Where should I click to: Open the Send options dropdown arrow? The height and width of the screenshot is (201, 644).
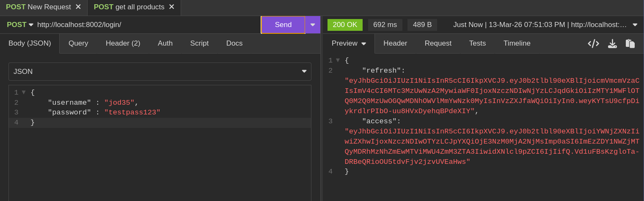(x=313, y=24)
